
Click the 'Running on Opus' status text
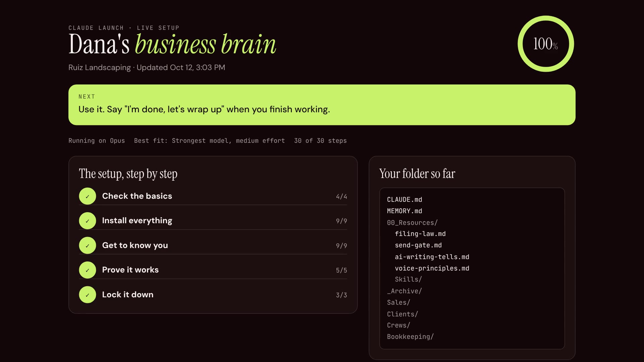coord(97,141)
